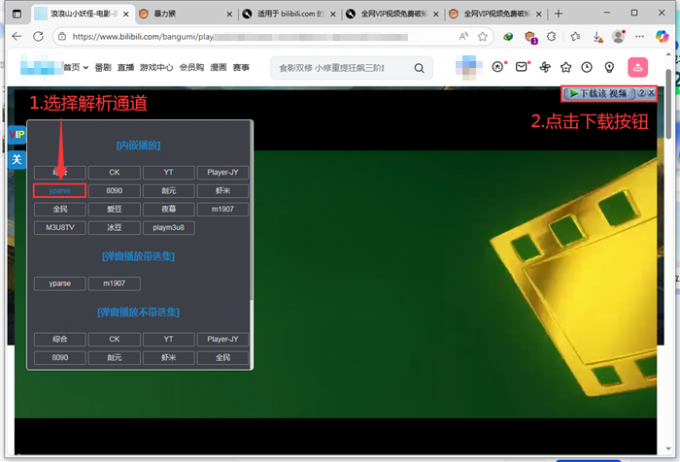Open bilibili creator center bulb icon
The height and width of the screenshot is (462, 680).
point(609,67)
